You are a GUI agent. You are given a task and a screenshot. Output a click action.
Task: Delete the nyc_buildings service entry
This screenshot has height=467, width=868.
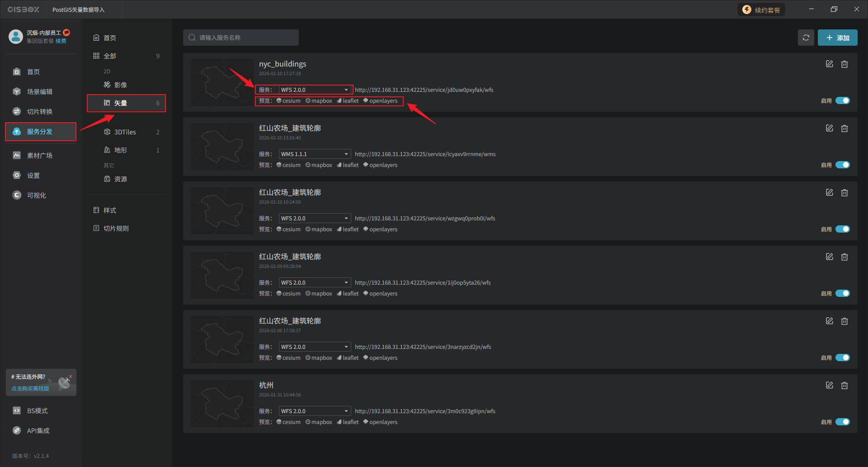(844, 64)
